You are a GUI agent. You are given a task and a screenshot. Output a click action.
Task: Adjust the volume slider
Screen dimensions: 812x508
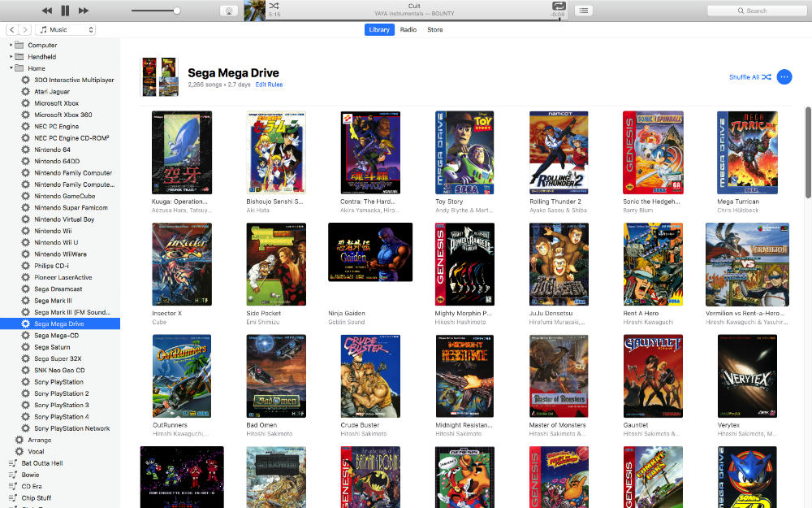(155, 11)
